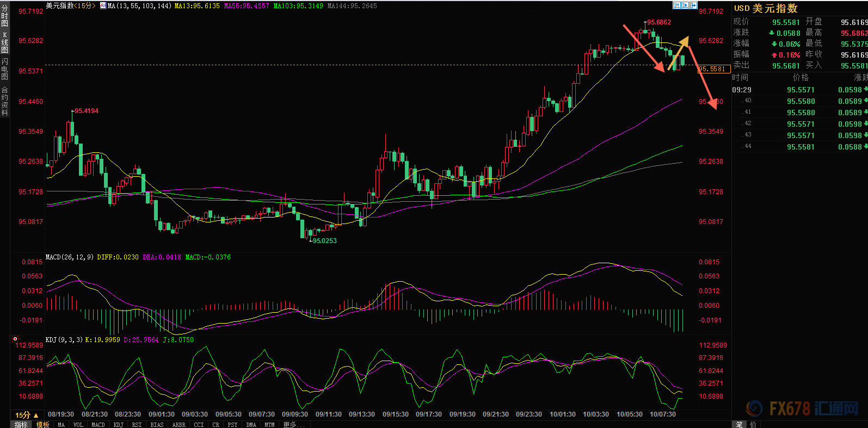
Task: Select the 模板 template tab
Action: click(42, 425)
